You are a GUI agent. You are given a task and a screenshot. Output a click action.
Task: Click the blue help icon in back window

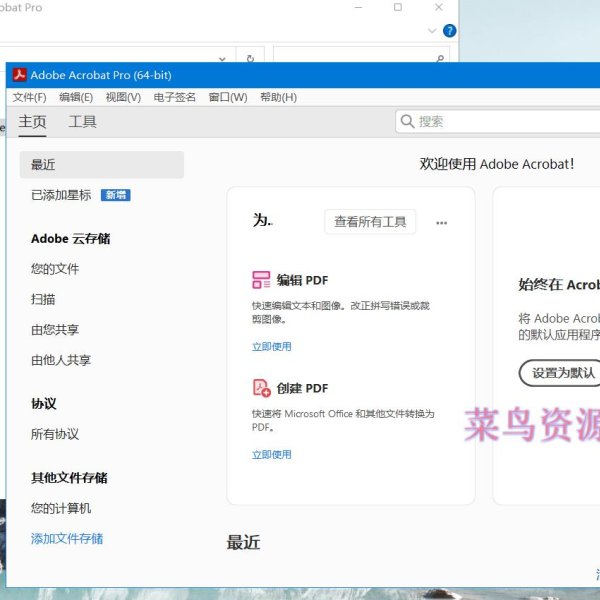450,31
